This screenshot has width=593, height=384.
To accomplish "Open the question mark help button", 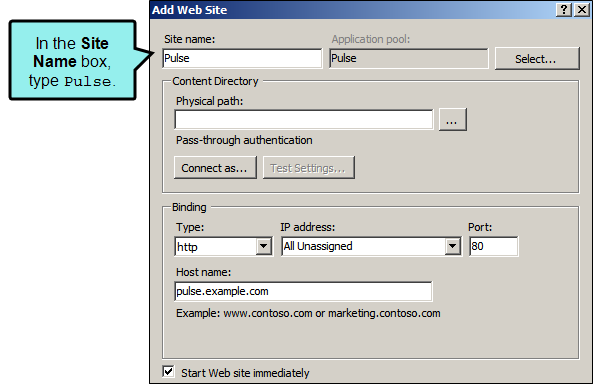I will (x=563, y=9).
